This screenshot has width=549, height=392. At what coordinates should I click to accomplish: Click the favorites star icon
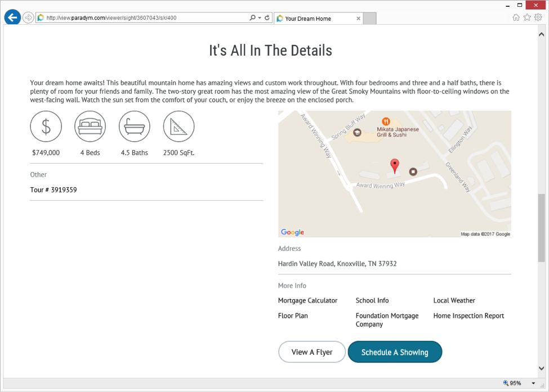(x=527, y=17)
